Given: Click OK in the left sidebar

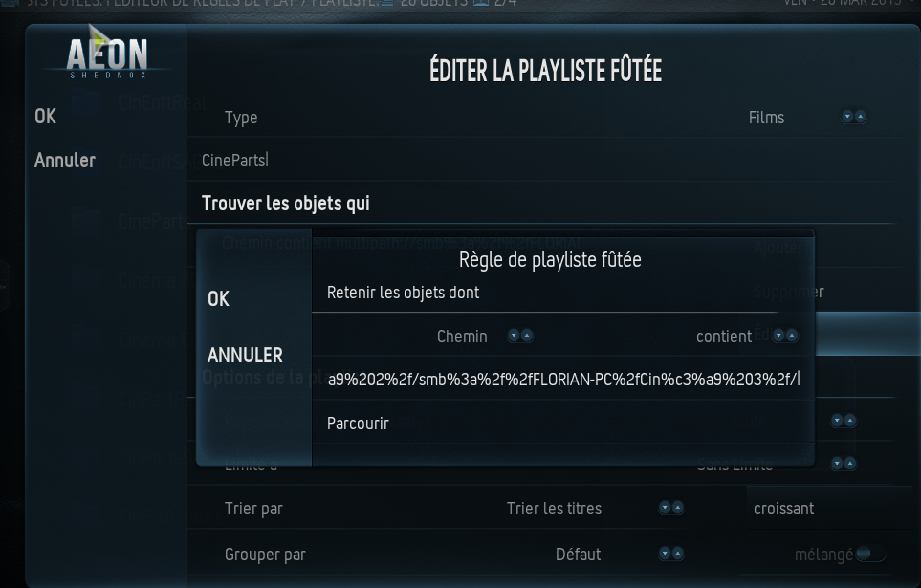Looking at the screenshot, I should pyautogui.click(x=45, y=117).
